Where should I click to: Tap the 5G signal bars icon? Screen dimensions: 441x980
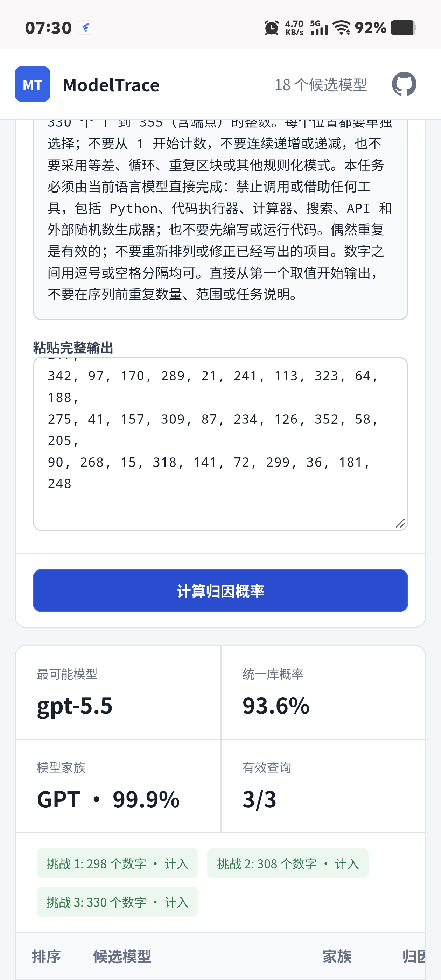pos(319,28)
